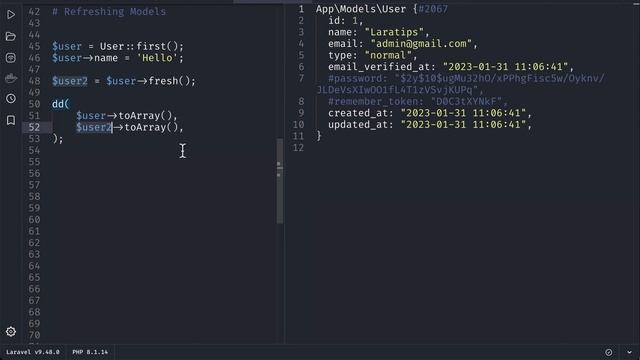
Task: Click the 'updated_at' output line
Action: (x=430, y=124)
